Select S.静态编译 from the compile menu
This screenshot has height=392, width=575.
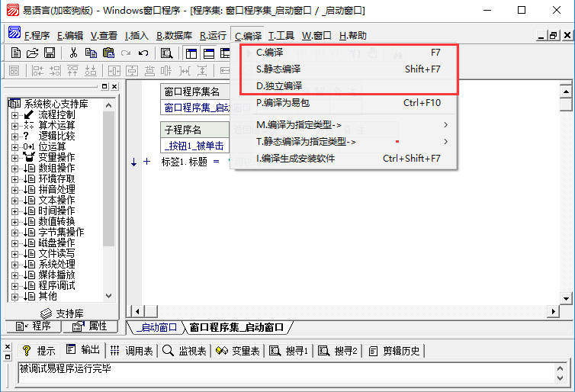coord(278,69)
